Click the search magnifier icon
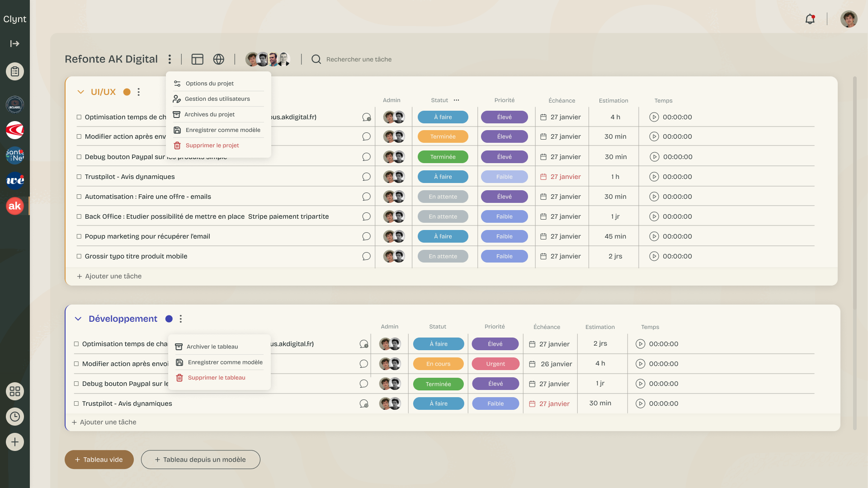 click(x=316, y=59)
